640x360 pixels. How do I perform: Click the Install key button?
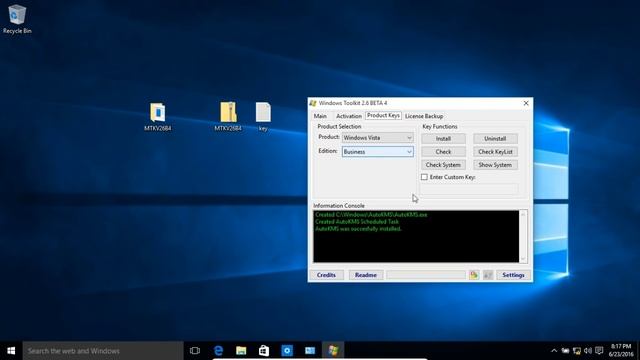click(443, 139)
